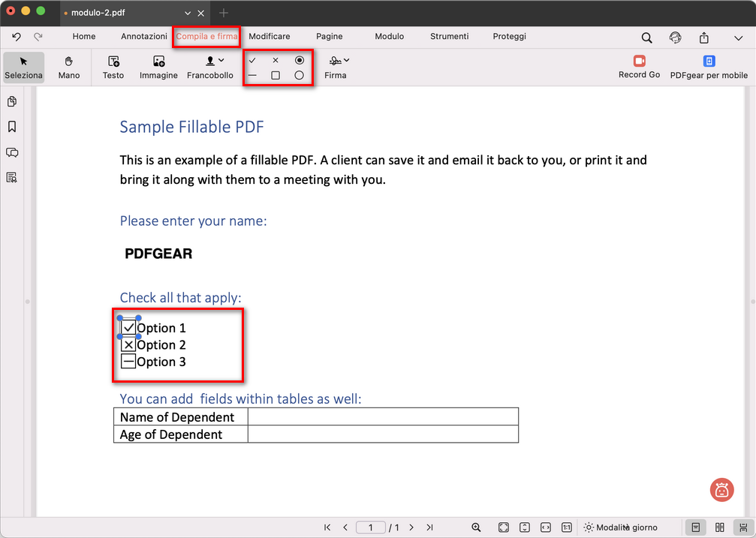Click the Option 2 checkbox
Viewport: 756px width, 538px height.
pyautogui.click(x=128, y=344)
